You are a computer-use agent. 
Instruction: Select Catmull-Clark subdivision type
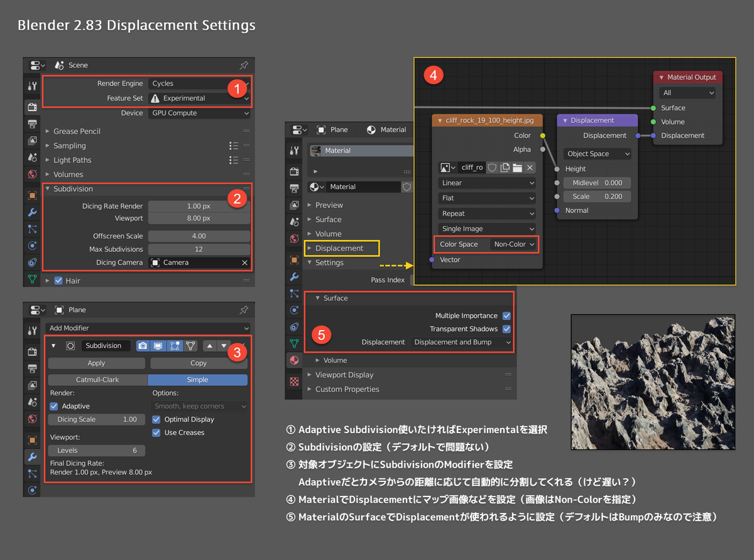tap(97, 380)
